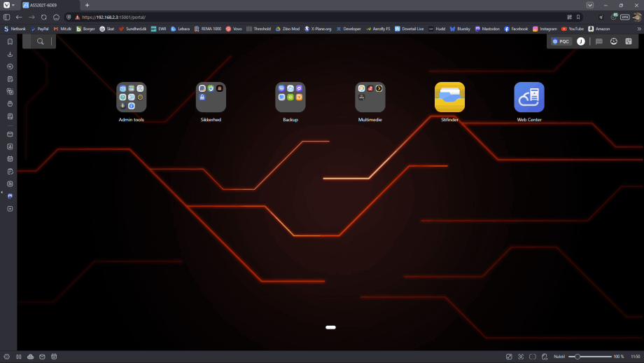Open the Backup app folder
The height and width of the screenshot is (363, 644).
[x=290, y=97]
